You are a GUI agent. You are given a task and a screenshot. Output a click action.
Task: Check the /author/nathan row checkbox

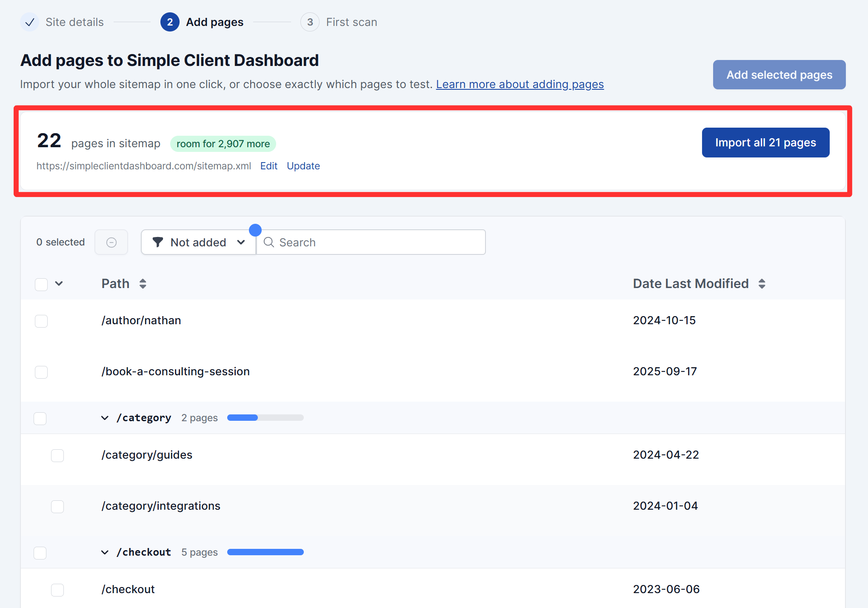pyautogui.click(x=41, y=321)
